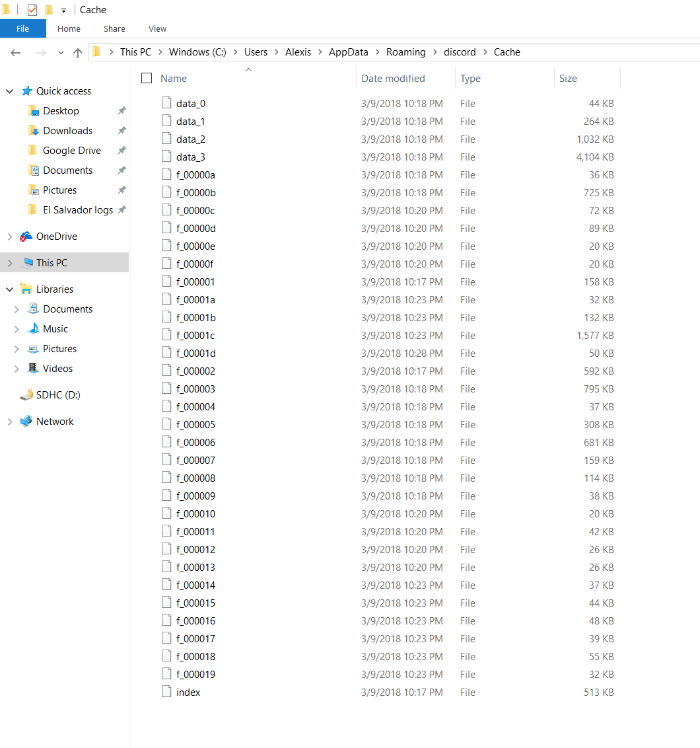Select file named f_000006
Image resolution: width=700 pixels, height=748 pixels.
(195, 443)
